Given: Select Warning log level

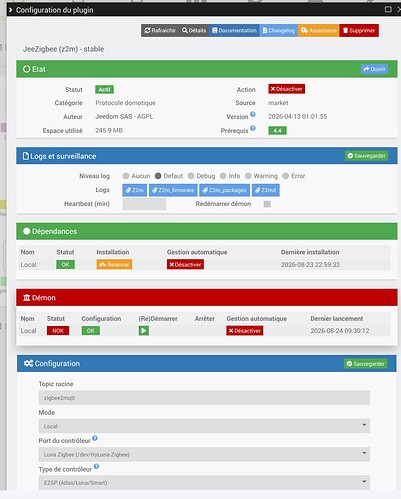Looking at the screenshot, I should click(x=248, y=176).
